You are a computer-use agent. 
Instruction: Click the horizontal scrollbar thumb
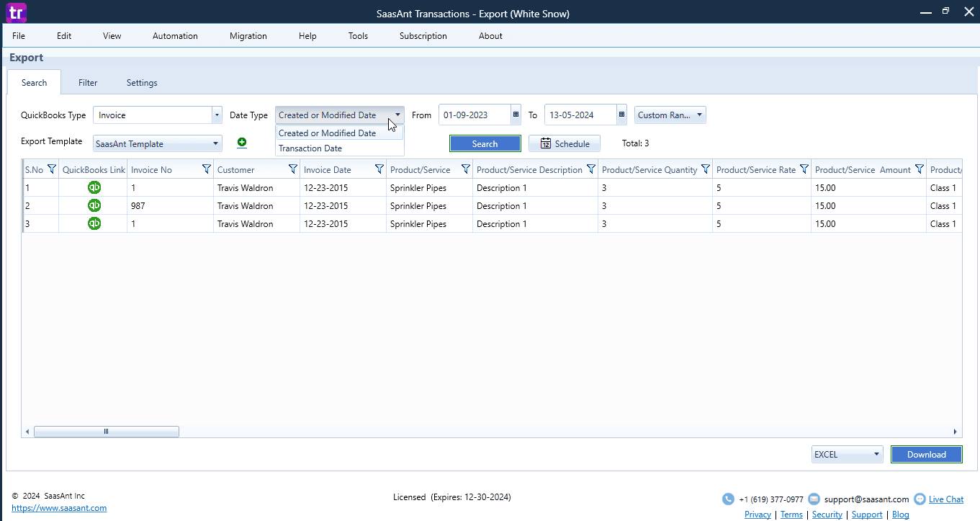pyautogui.click(x=106, y=431)
